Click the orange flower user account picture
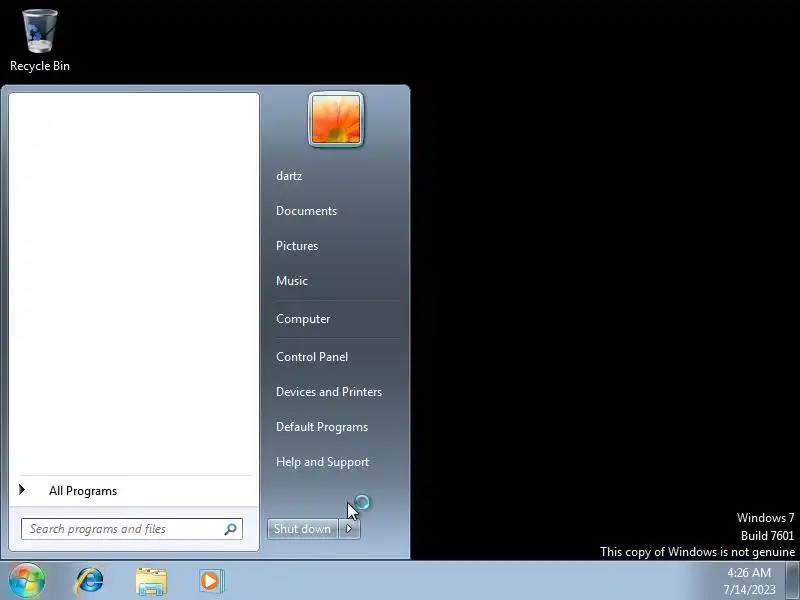The width and height of the screenshot is (800, 600). pos(336,119)
